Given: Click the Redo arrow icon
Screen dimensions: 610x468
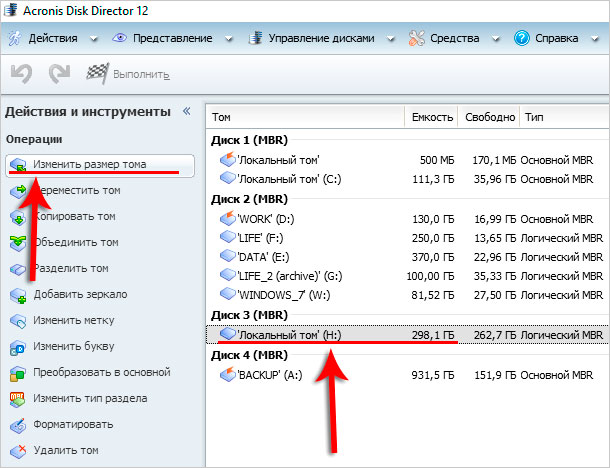Looking at the screenshot, I should click(60, 74).
